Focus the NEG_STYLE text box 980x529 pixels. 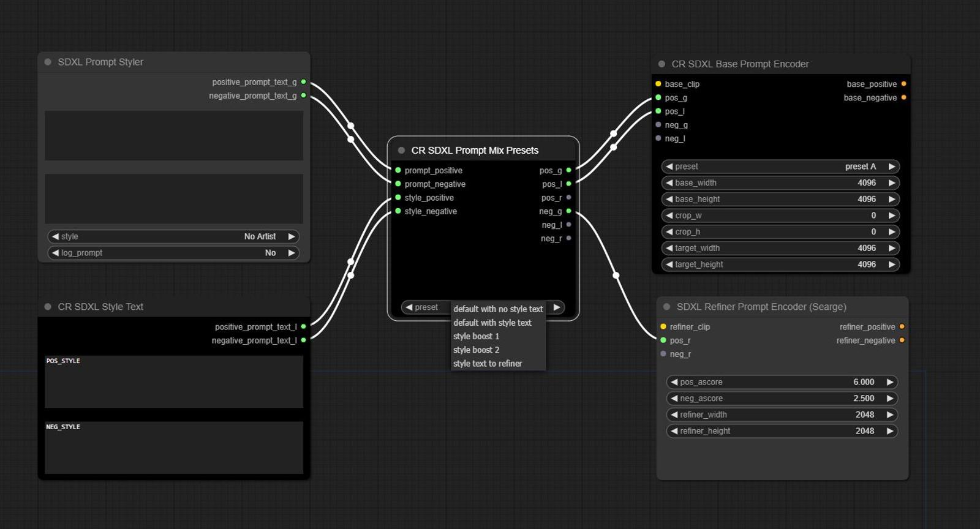[x=174, y=448]
